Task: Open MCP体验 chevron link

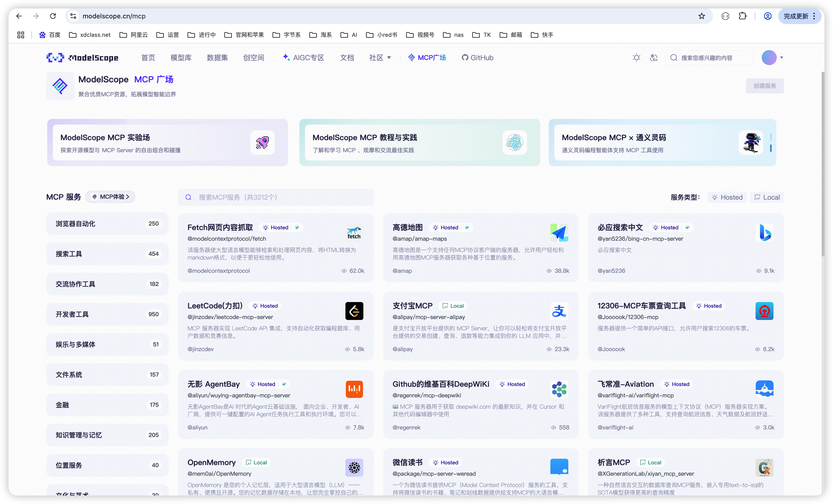Action: coord(110,197)
